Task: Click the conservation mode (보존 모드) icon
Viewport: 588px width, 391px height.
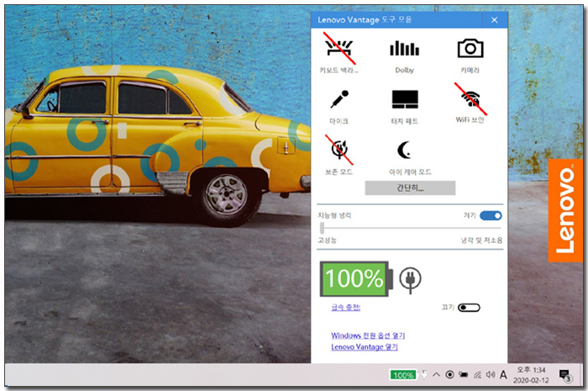Action: click(339, 150)
